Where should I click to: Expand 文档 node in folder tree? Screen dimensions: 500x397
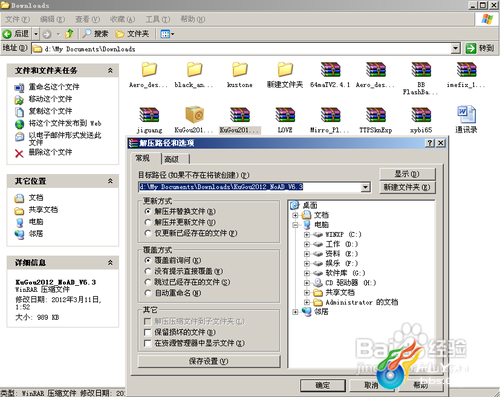295,215
